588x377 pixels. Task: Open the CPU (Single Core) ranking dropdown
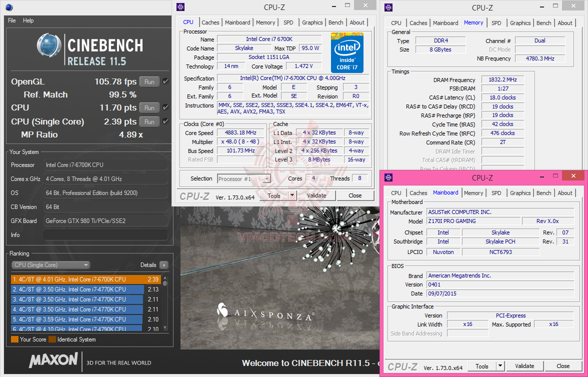click(x=50, y=264)
